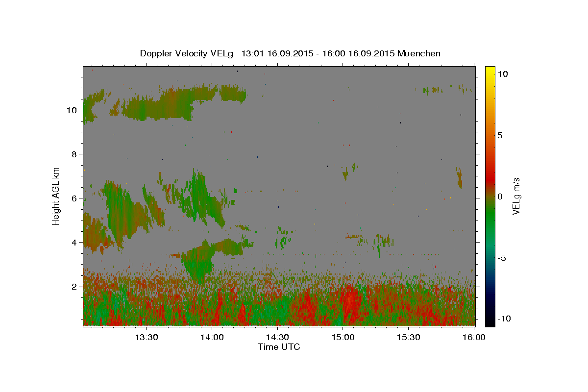Viewport: 588px width, 392px height.
Task: Click the 8 km height tick label
Action: click(74, 154)
